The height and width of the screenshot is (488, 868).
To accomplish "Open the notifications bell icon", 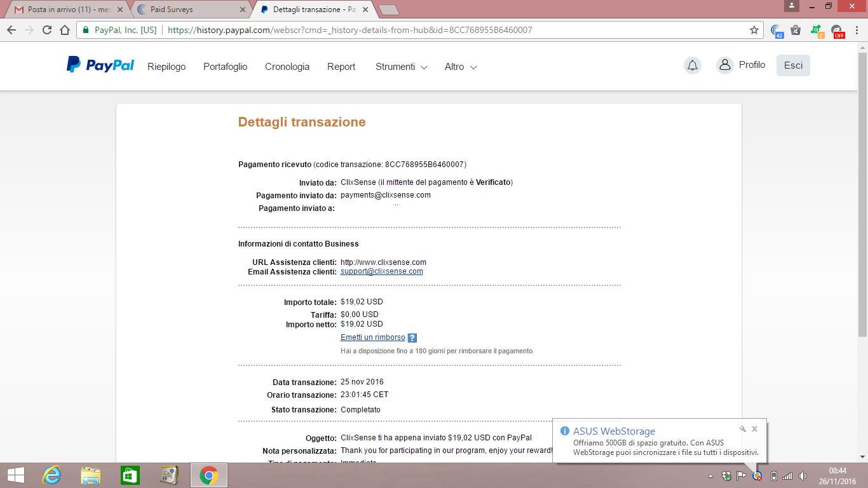I will pos(693,65).
